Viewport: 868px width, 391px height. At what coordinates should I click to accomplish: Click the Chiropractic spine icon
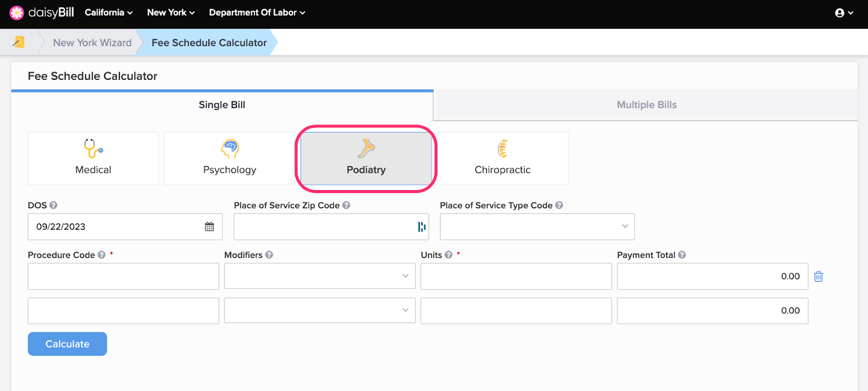[503, 148]
